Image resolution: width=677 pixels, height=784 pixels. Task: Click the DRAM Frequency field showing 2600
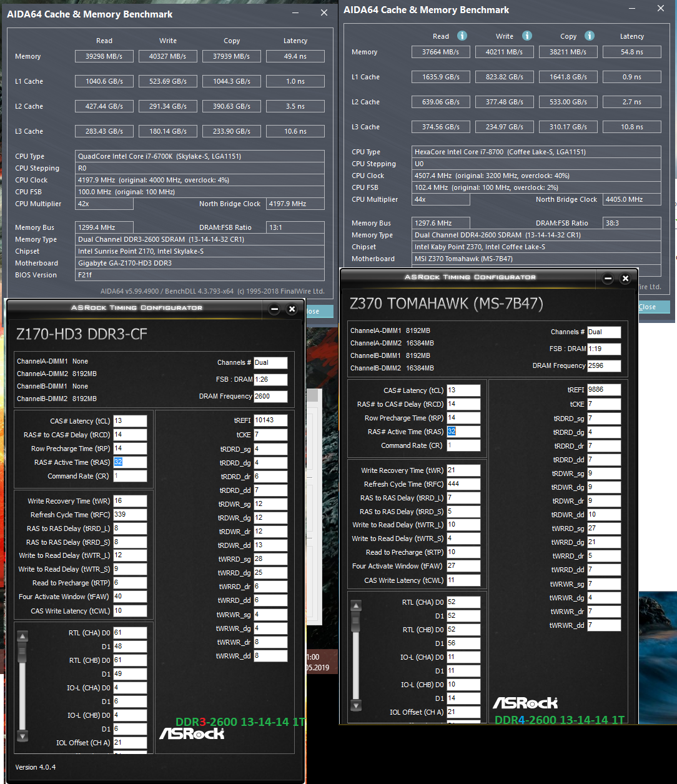270,396
